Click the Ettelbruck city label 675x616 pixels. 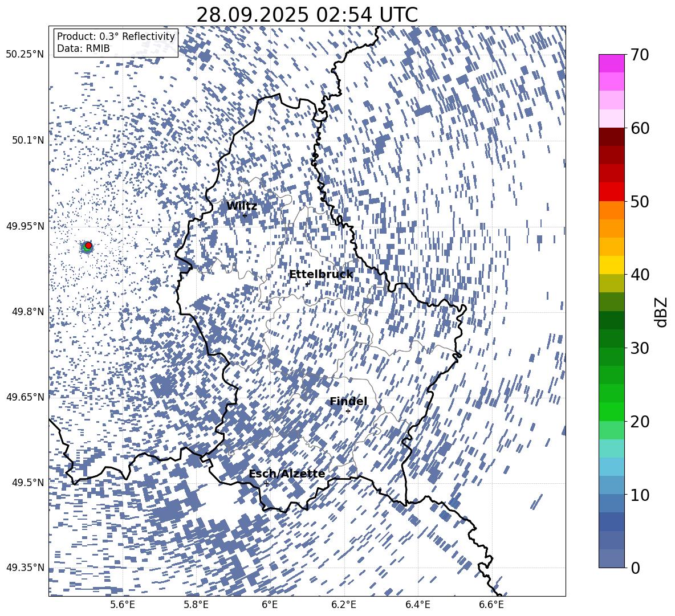[321, 275]
